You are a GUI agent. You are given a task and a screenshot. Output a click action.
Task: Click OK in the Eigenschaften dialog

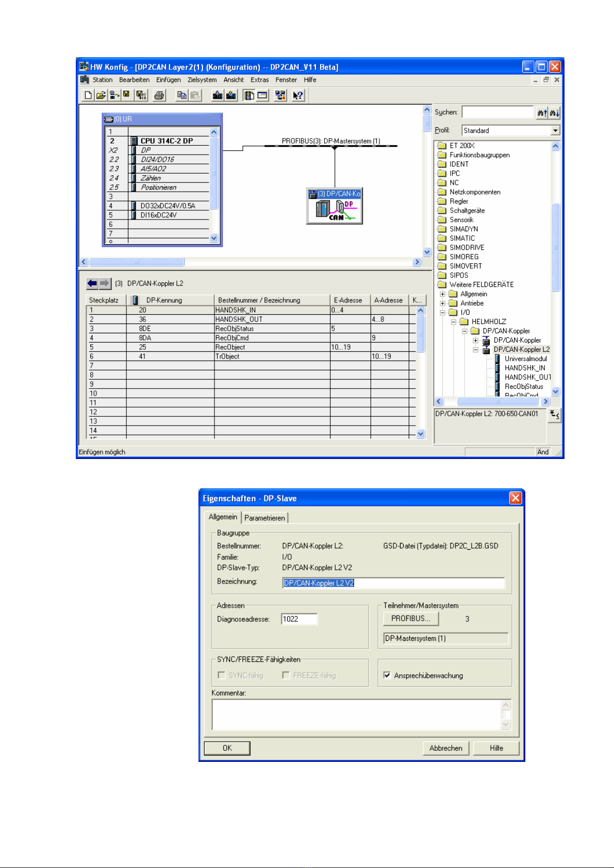click(227, 748)
